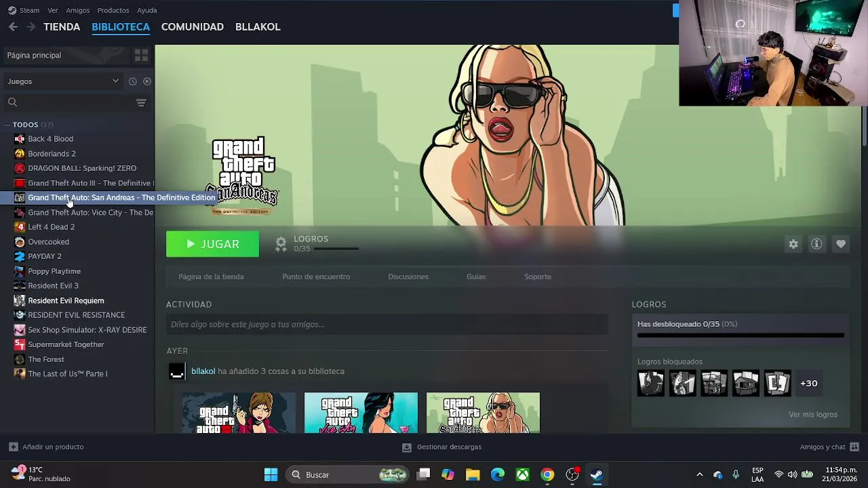Click Overcooked game icon
The width and height of the screenshot is (868, 488).
click(20, 242)
